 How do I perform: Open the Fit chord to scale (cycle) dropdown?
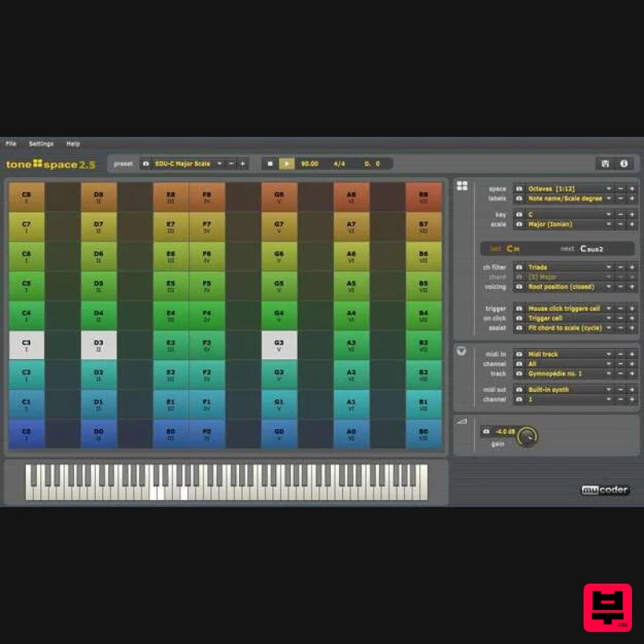(569, 328)
